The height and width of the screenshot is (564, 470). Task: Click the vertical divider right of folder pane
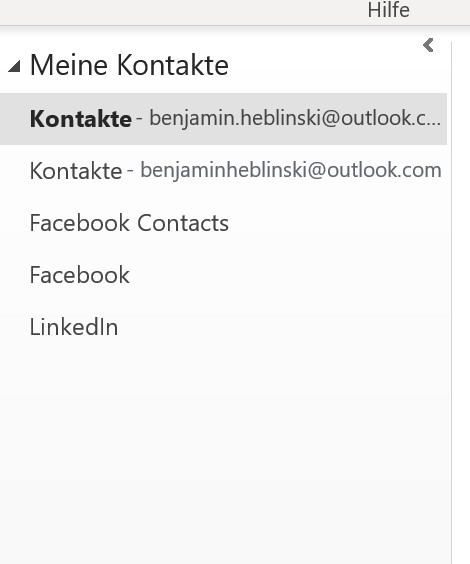click(451, 302)
